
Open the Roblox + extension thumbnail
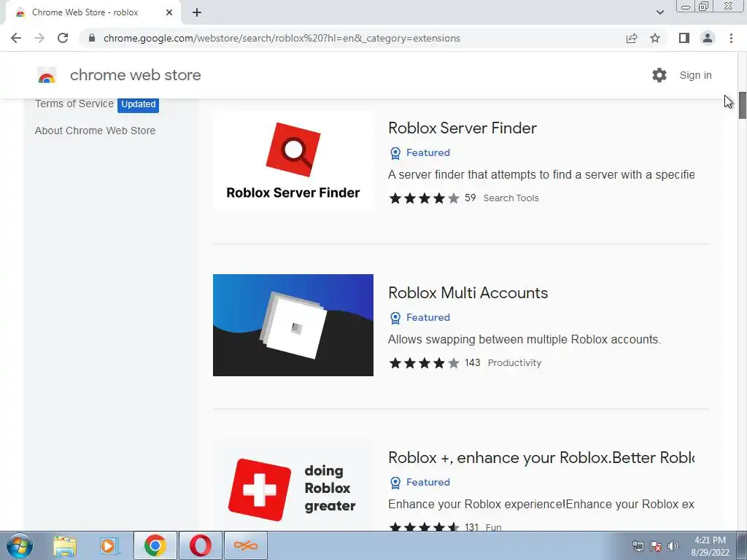click(x=293, y=485)
